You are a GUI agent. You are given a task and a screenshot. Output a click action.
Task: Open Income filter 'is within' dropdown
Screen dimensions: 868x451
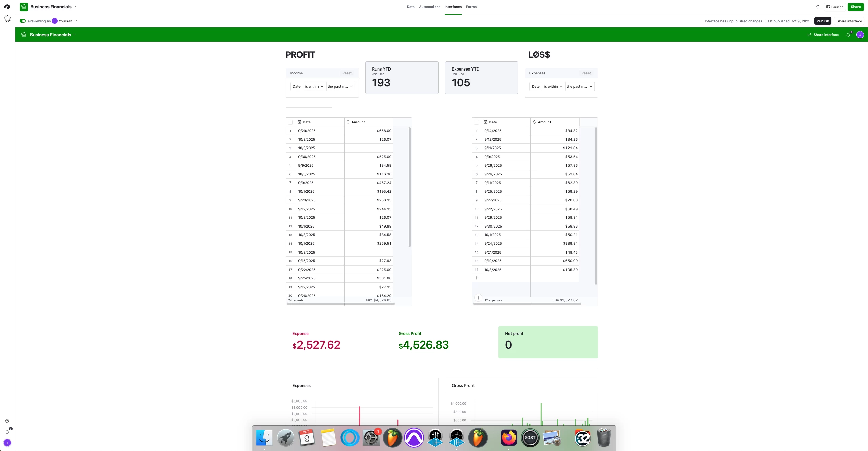[x=314, y=86]
